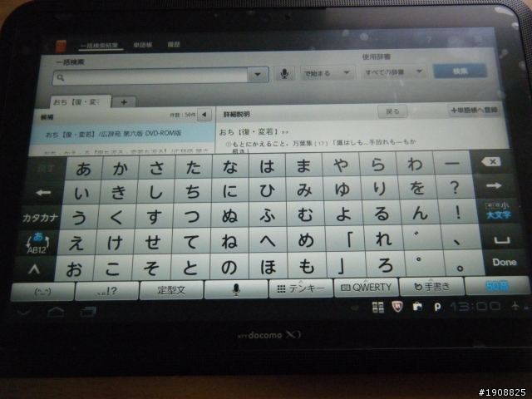Viewport: 532px width, 399px height.
Task: Tap the か key
Action: (x=120, y=168)
